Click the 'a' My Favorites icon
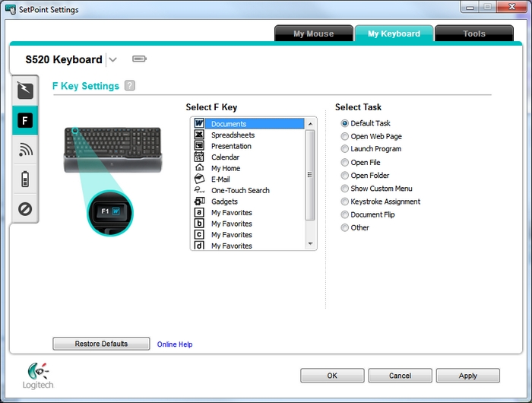The height and width of the screenshot is (403, 532). coord(199,213)
